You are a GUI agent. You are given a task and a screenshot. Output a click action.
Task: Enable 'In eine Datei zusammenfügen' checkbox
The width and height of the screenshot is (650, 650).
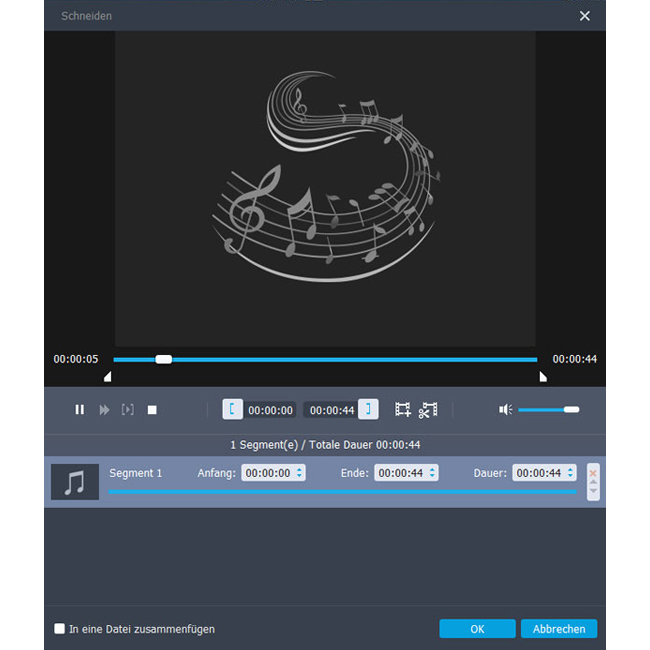pyautogui.click(x=60, y=629)
